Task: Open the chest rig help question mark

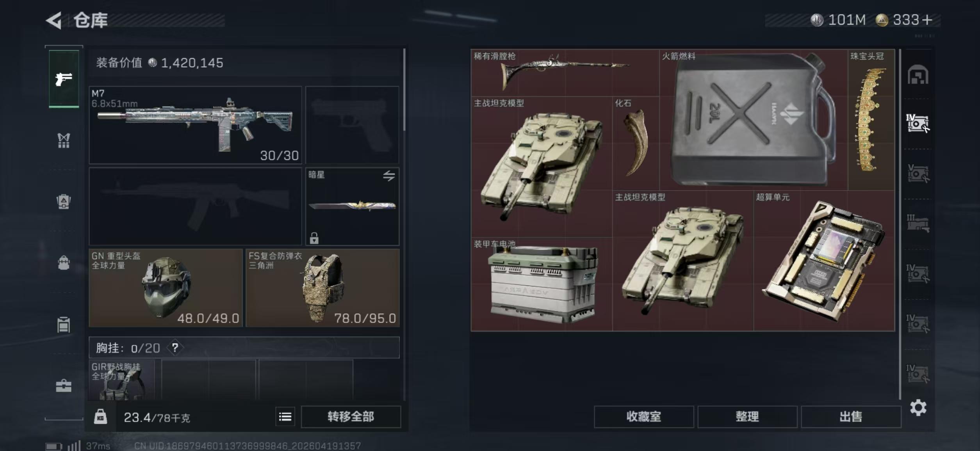Action: [x=175, y=348]
